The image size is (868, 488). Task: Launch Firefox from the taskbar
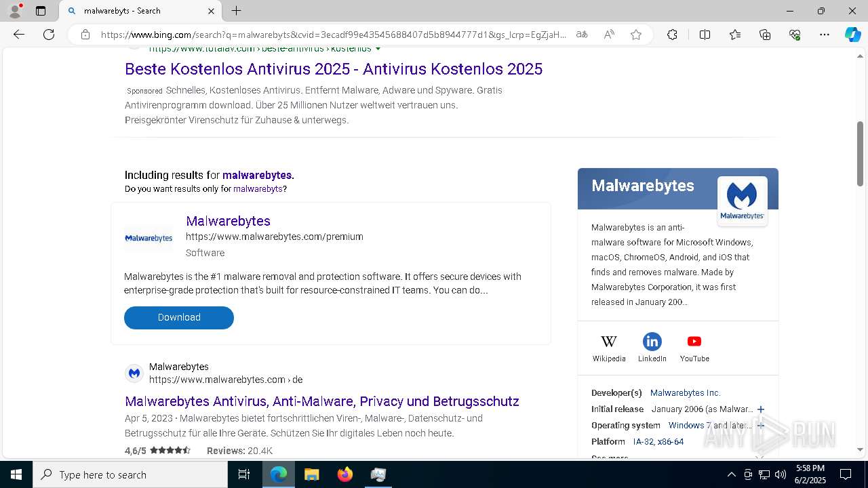345,474
